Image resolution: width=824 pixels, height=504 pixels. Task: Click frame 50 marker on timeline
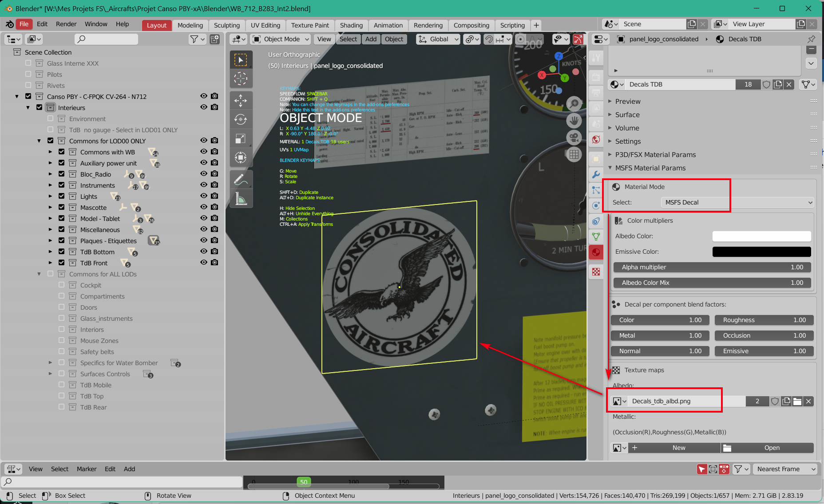[x=304, y=482]
